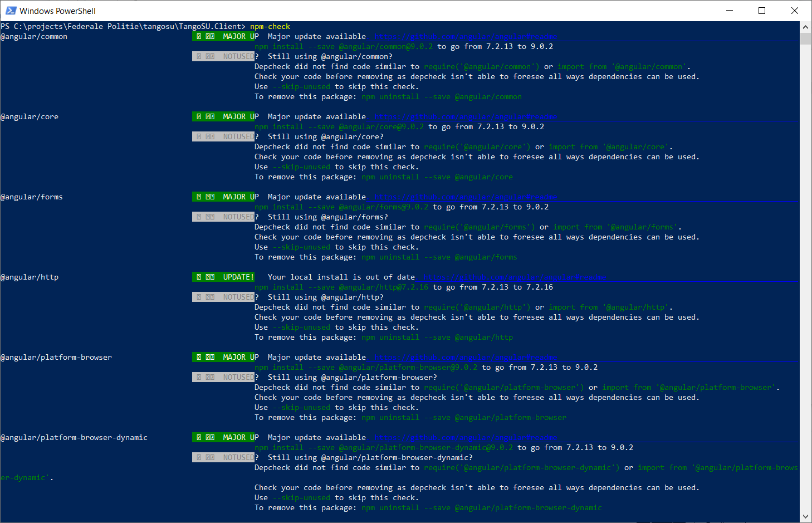Click the '@angular/common' package name

point(34,36)
